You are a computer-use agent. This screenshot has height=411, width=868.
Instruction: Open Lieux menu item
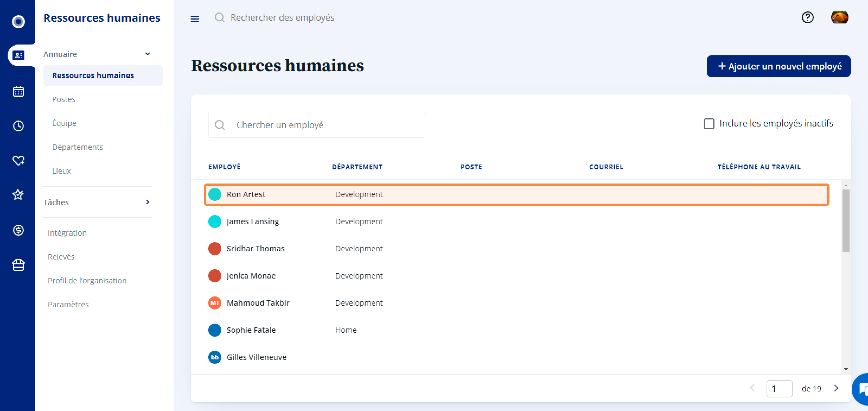[x=61, y=171]
